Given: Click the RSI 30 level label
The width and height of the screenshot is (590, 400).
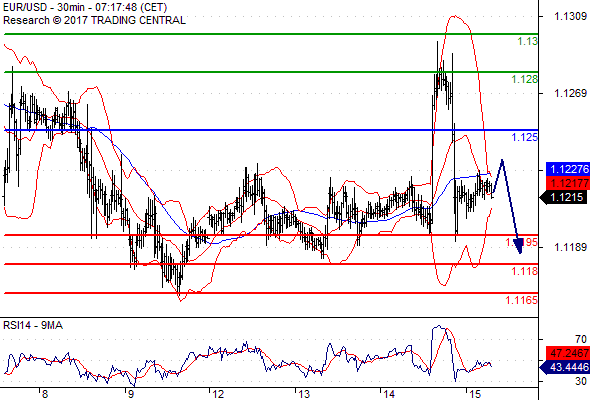Looking at the screenshot, I should coord(581,381).
